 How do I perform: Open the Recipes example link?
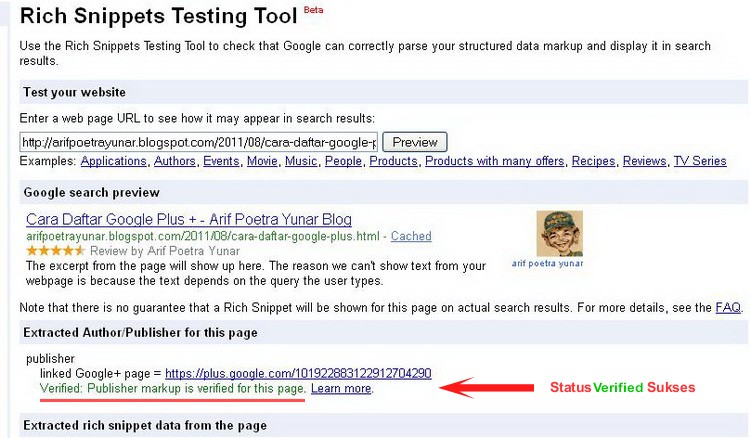593,161
